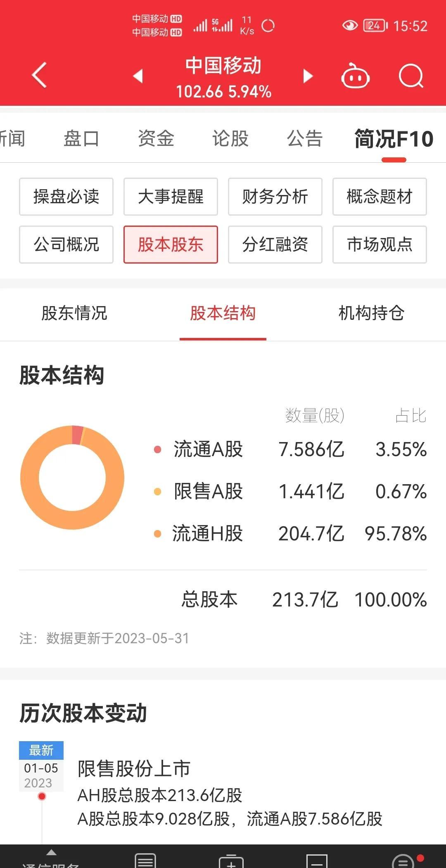Tap the back arrow in header
Image resolution: width=446 pixels, height=868 pixels.
[39, 75]
